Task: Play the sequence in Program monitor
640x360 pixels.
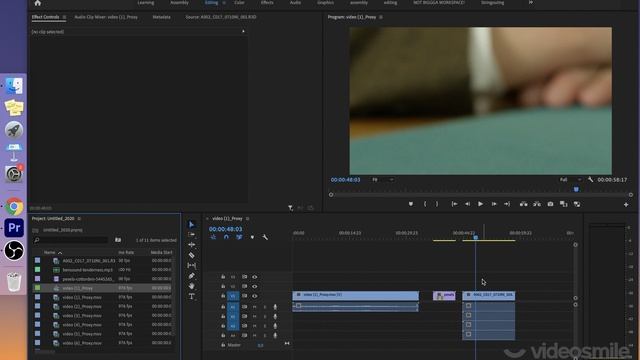Action: tap(480, 204)
